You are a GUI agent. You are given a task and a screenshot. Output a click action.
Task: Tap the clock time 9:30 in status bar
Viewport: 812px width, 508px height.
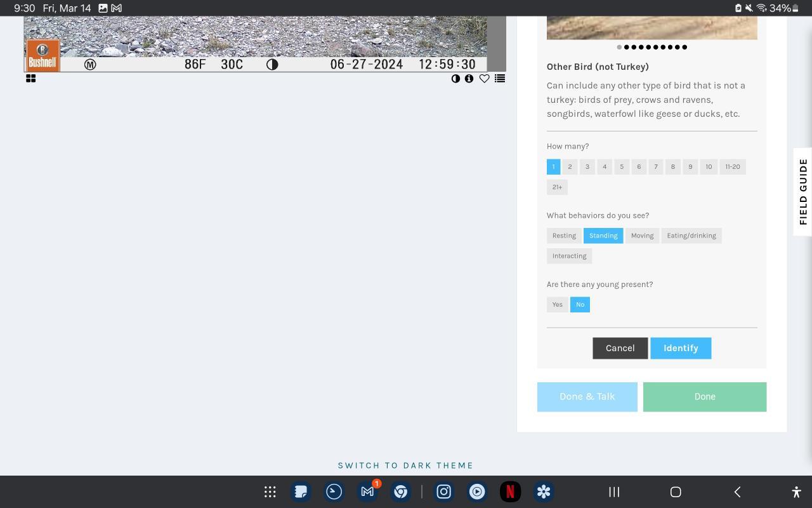pyautogui.click(x=25, y=8)
